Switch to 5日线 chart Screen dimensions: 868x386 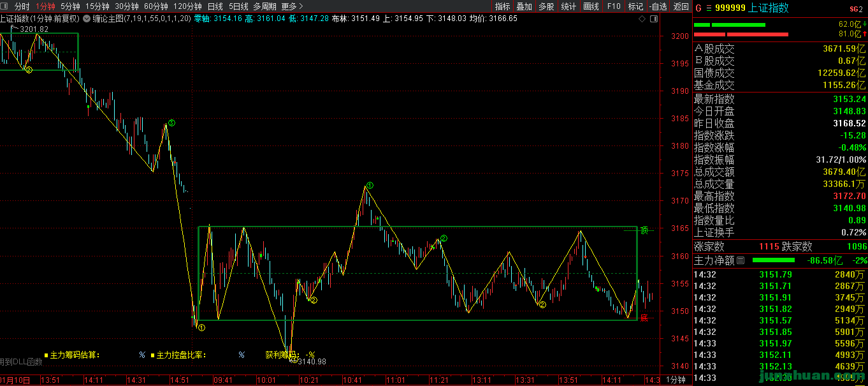pyautogui.click(x=238, y=6)
